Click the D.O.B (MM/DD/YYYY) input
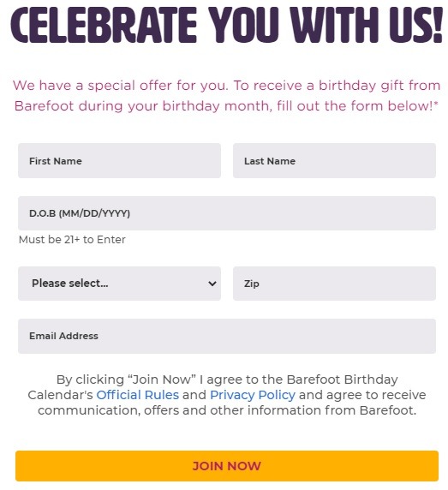 pyautogui.click(x=227, y=213)
